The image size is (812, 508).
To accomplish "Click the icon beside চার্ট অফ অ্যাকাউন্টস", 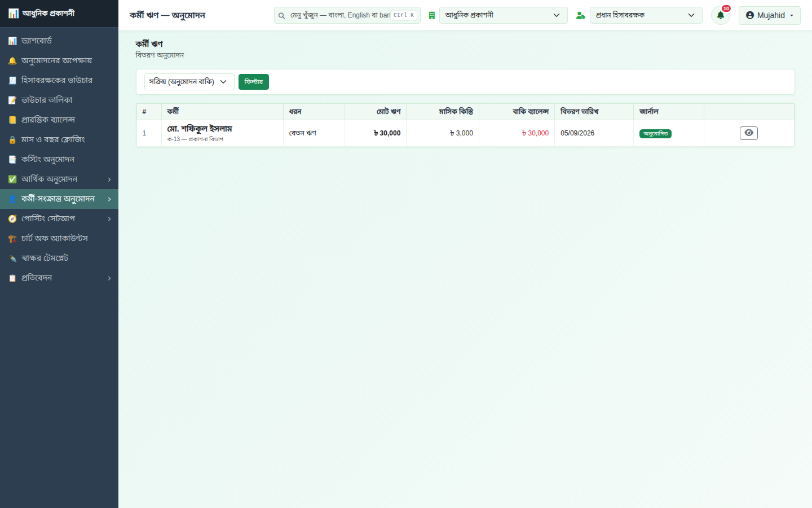I will click(12, 239).
